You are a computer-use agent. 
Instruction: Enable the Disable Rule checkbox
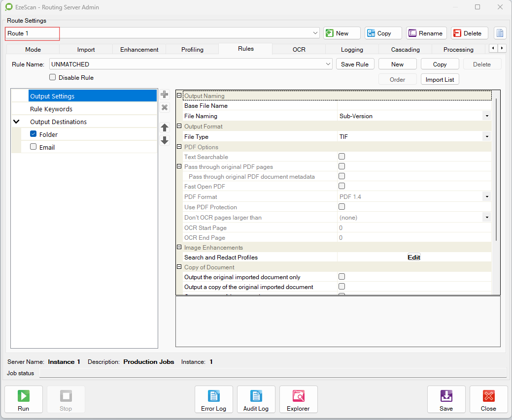[x=53, y=77]
